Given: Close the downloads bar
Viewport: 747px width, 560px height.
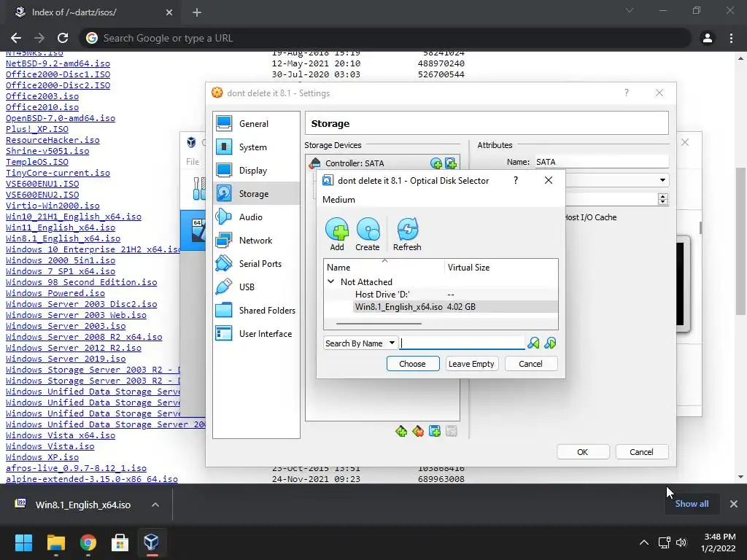Looking at the screenshot, I should coord(734,504).
